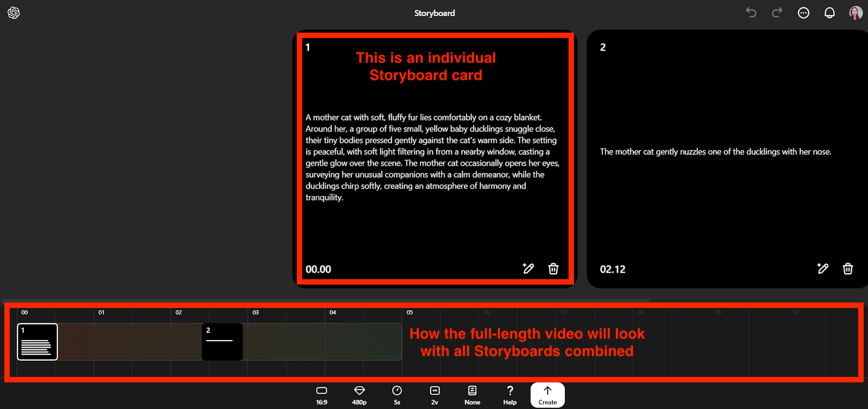Select card 2 thumbnail on the timeline
The width and height of the screenshot is (868, 409).
pyautogui.click(x=222, y=342)
